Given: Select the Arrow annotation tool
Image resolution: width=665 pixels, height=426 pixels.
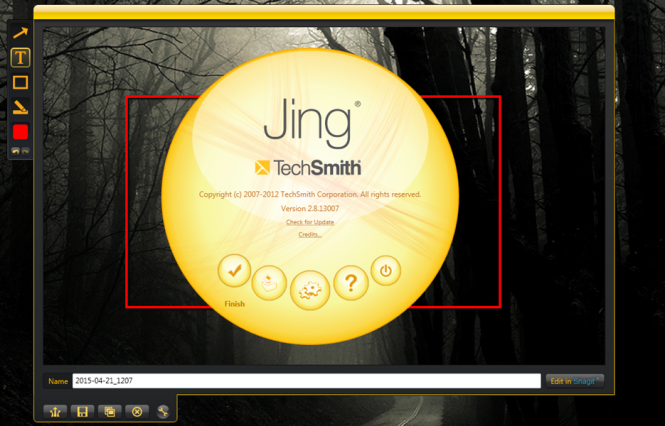Looking at the screenshot, I should coord(20,33).
